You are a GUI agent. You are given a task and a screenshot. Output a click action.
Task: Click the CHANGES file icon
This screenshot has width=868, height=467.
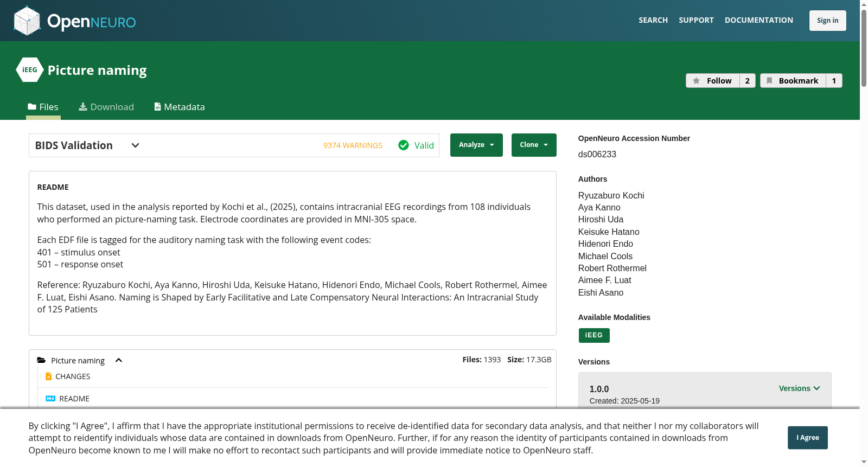49,376
